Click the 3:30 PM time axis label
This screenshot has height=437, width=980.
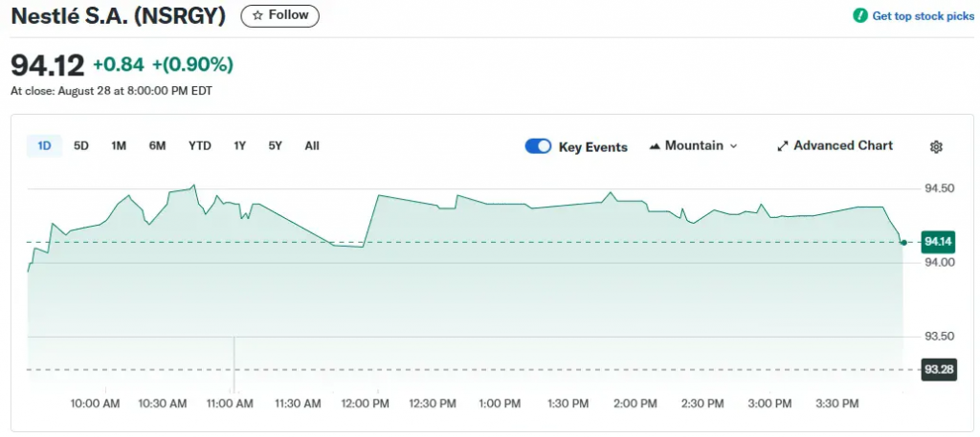coord(836,404)
